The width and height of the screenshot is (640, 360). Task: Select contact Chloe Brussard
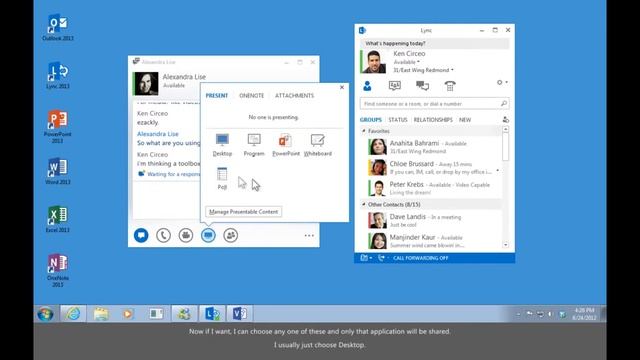(x=433, y=167)
